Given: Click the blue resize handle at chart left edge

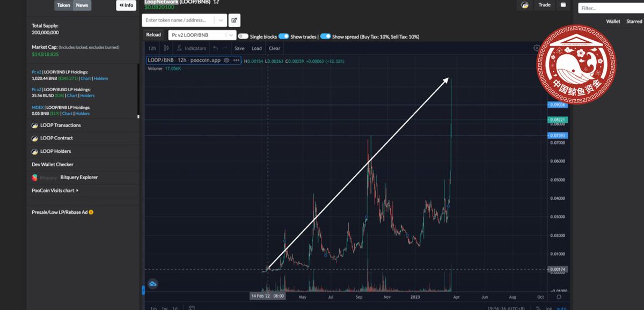Looking at the screenshot, I should [x=143, y=290].
